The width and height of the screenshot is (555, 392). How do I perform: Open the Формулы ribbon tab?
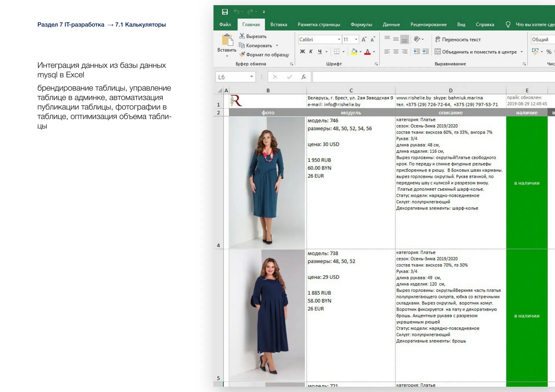tap(361, 24)
